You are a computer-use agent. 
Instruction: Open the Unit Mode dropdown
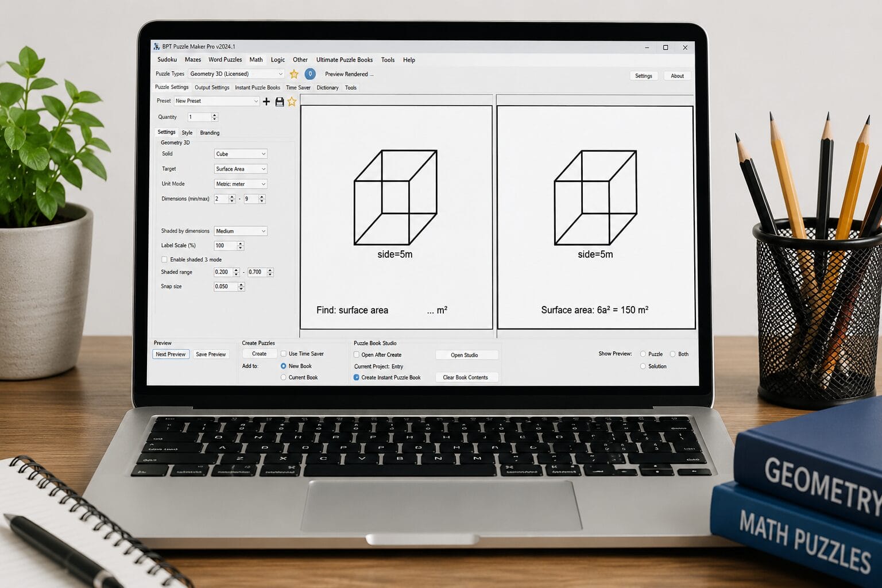[x=241, y=184]
